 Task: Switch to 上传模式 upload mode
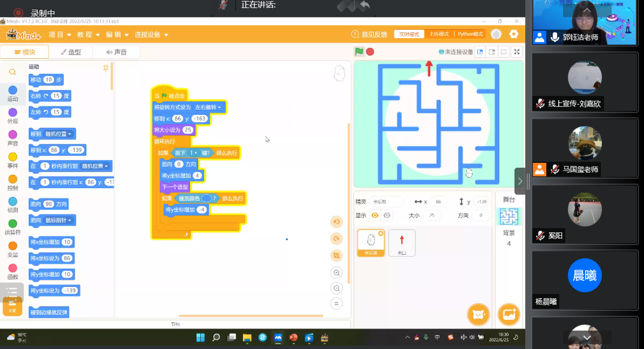pos(439,34)
